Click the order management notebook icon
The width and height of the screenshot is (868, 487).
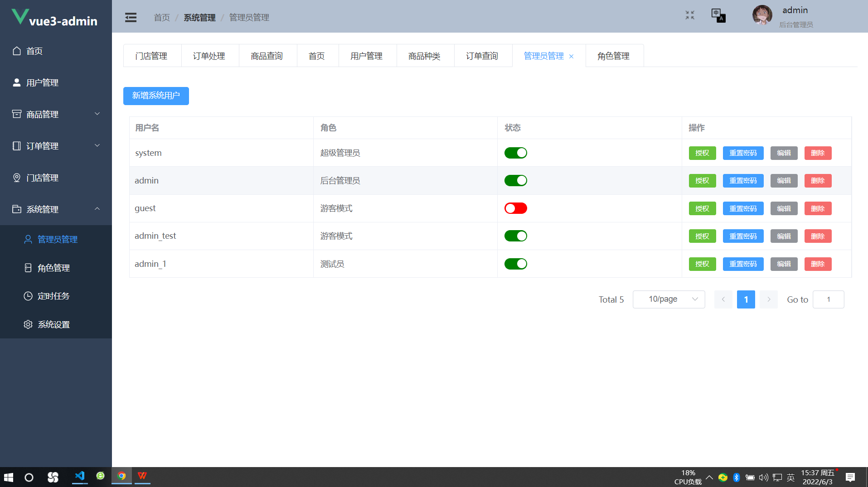click(x=17, y=146)
